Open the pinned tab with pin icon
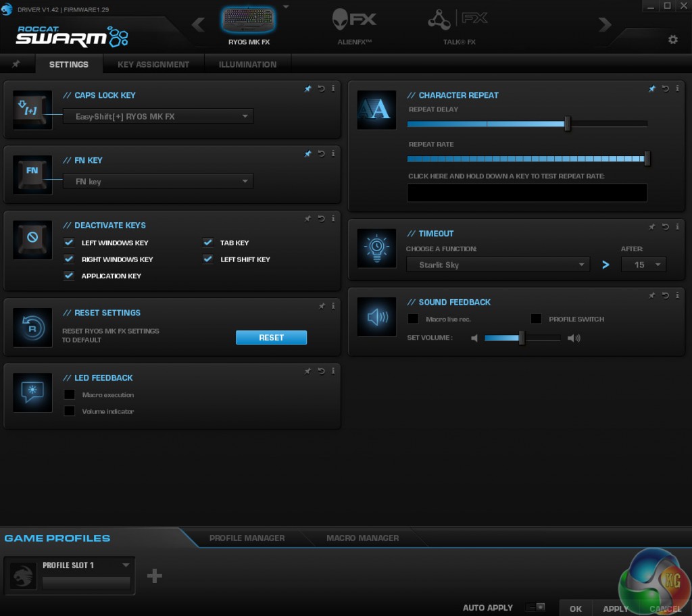Viewport: 692px width, 616px height. pos(16,64)
